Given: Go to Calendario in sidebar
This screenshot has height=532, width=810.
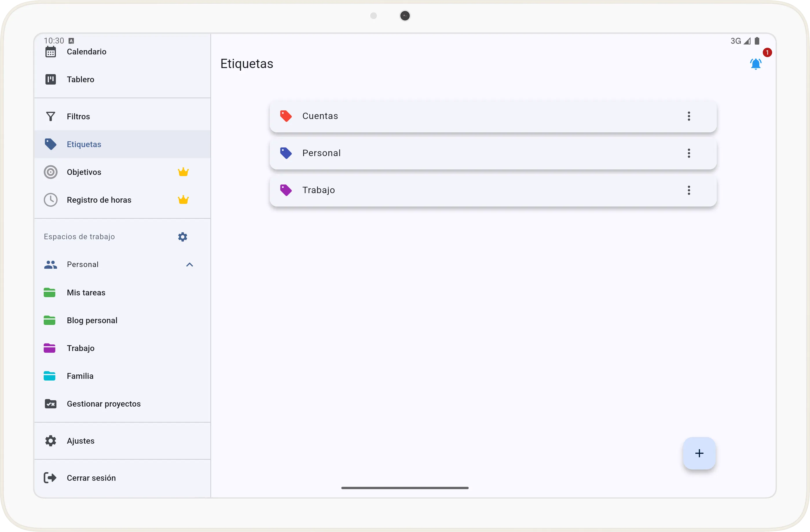Looking at the screenshot, I should point(87,52).
